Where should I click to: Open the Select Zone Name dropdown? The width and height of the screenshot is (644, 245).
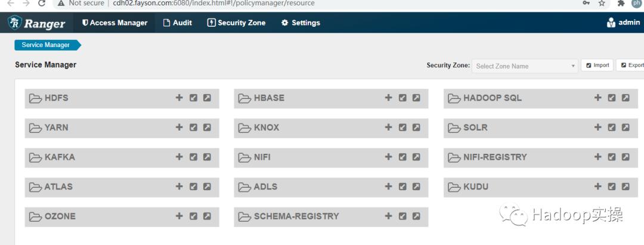[525, 66]
